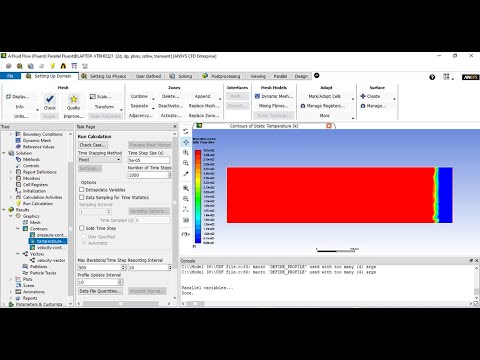This screenshot has width=480, height=360.
Task: Collapse the Solution tree node
Action: [x=4, y=153]
